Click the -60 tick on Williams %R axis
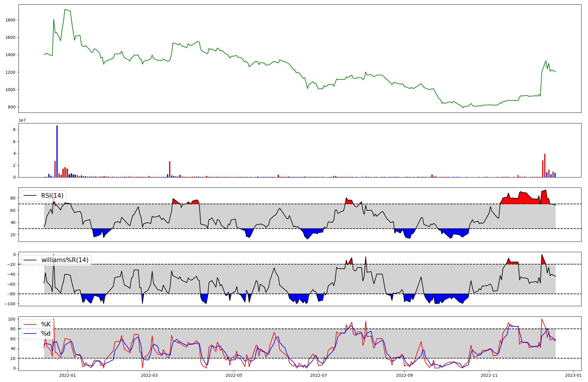 (11, 284)
